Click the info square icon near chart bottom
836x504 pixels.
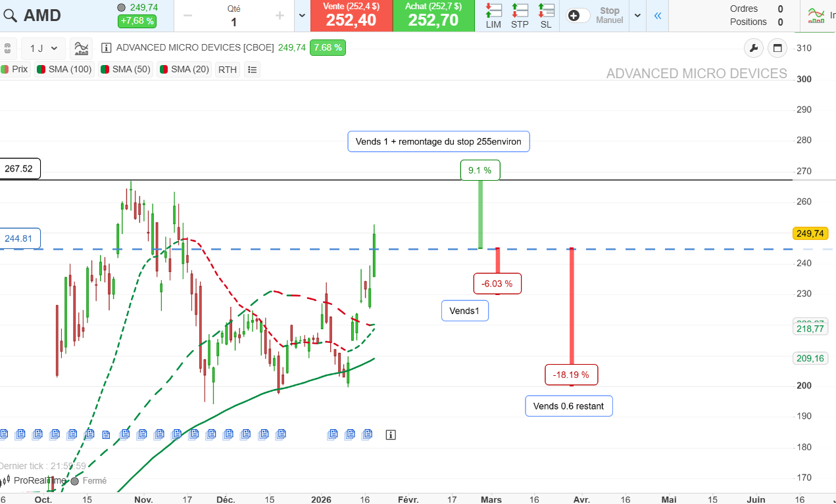pyautogui.click(x=391, y=434)
